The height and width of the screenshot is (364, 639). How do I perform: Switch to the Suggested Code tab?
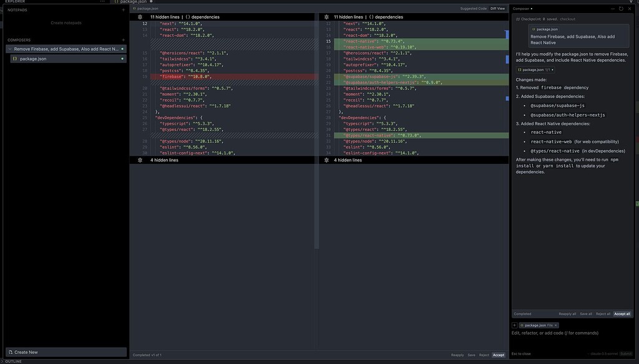pos(475,8)
